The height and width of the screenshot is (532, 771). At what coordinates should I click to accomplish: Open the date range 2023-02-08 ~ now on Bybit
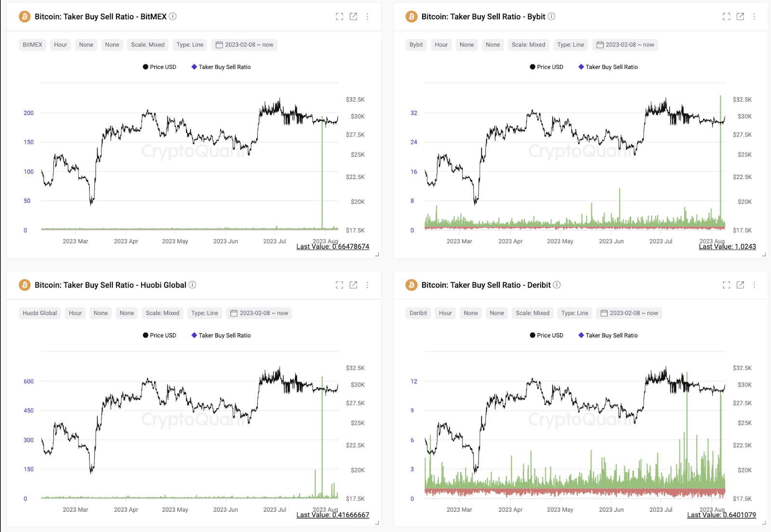click(x=626, y=44)
